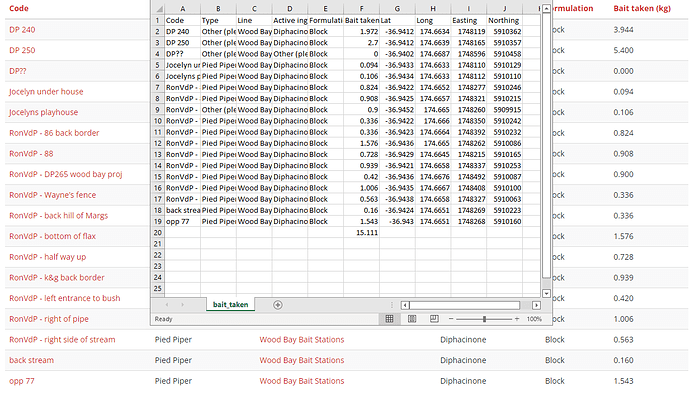Open RonVdP - right of pipe link
690x396 pixels.
coord(49,319)
